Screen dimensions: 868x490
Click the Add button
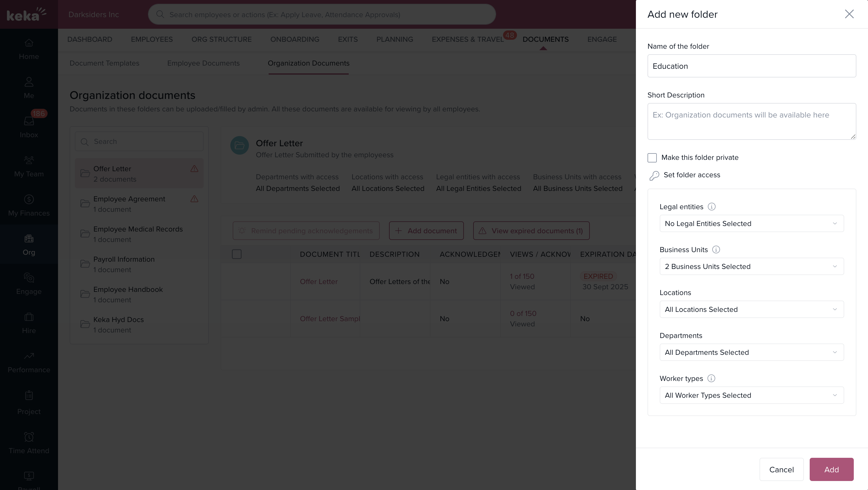831,469
